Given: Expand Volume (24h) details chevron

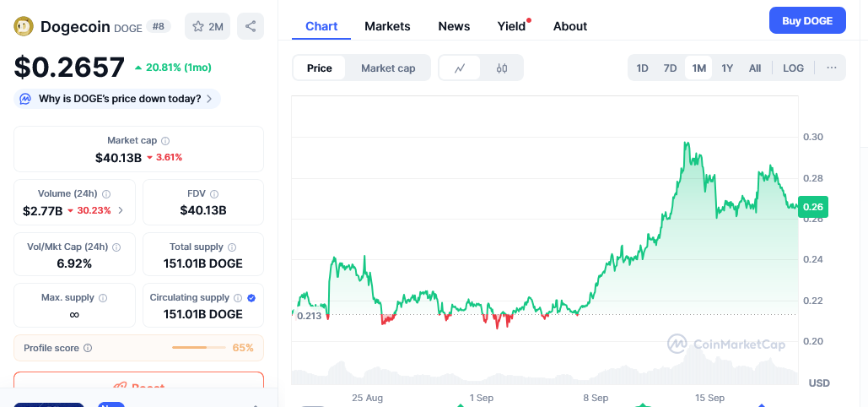Looking at the screenshot, I should point(121,211).
